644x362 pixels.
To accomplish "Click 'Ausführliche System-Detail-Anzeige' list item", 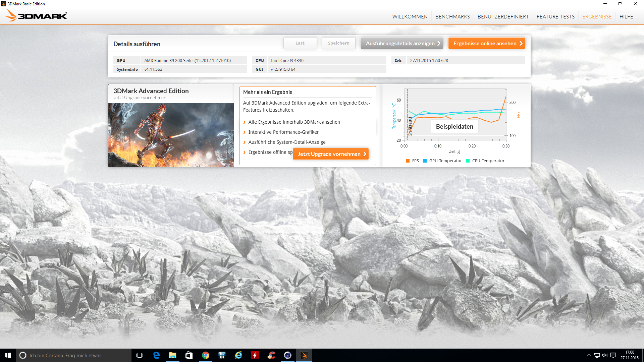I will [x=287, y=142].
